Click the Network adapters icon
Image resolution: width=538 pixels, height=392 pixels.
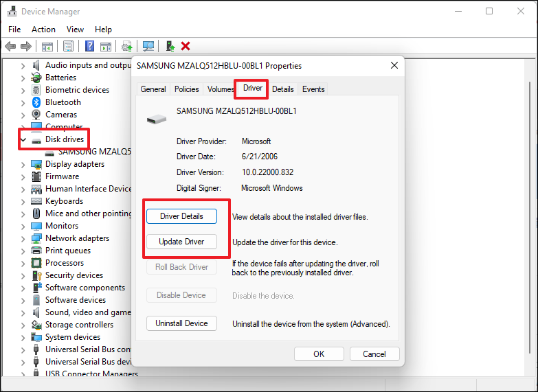pos(36,238)
